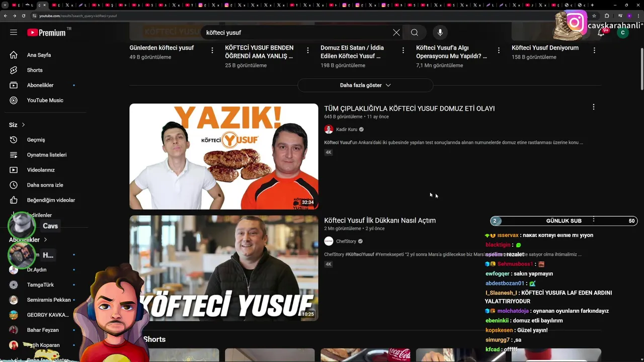Click the 4K badge under Kadir Kuru
This screenshot has height=362, width=644.
(329, 152)
